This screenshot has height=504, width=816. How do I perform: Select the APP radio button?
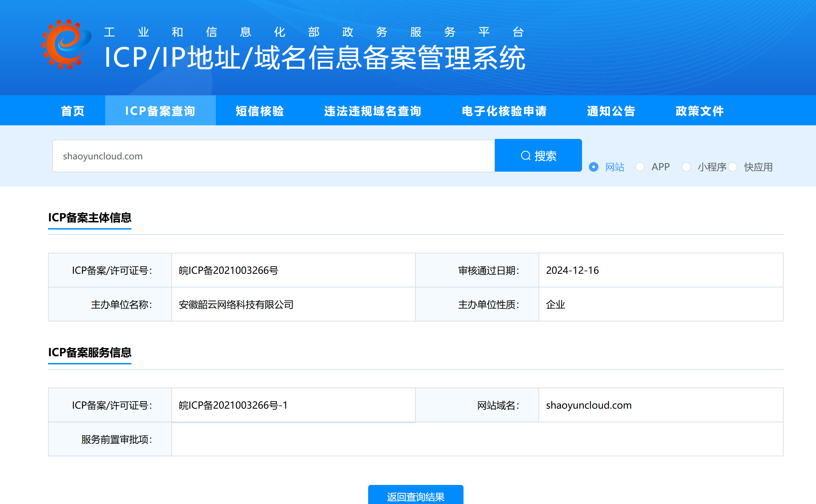640,167
